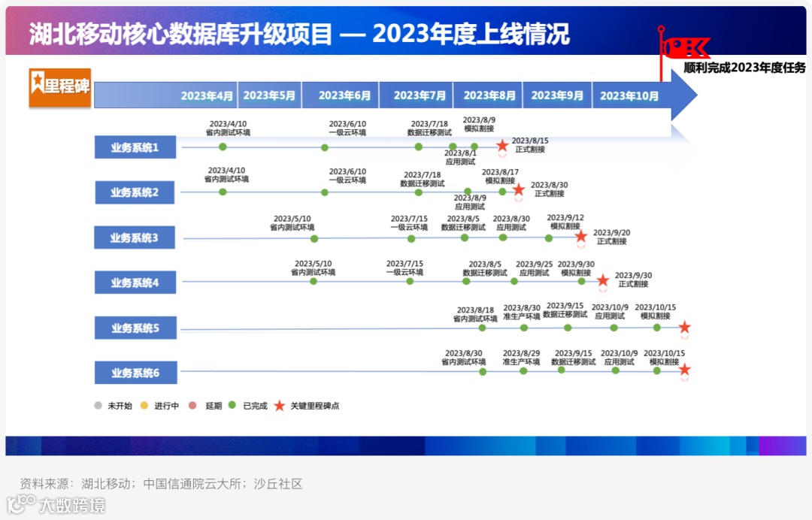Click the 业务系统5 2023/9/15 数据迁移测试 label
The width and height of the screenshot is (812, 520).
tap(565, 310)
